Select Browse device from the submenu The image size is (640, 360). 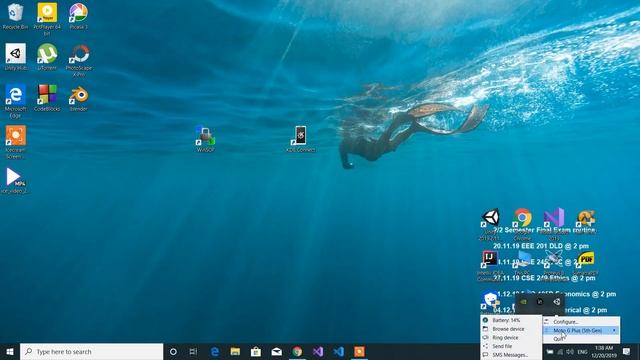tap(511, 329)
